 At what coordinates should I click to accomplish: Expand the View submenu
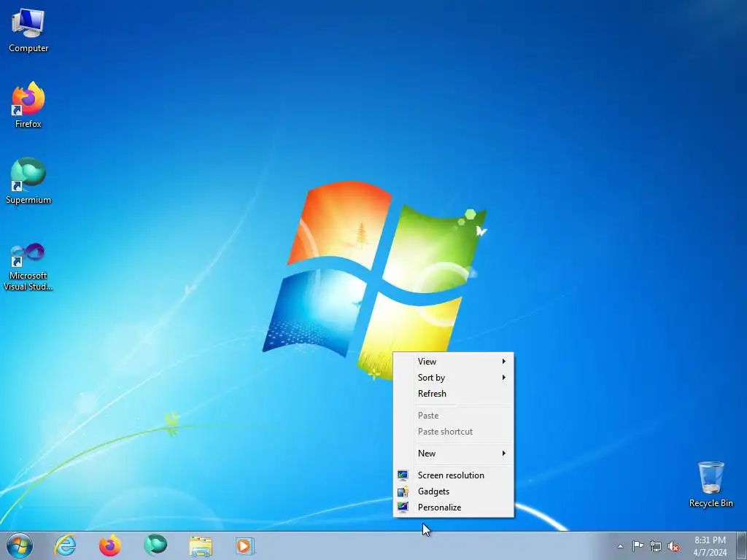click(x=454, y=362)
